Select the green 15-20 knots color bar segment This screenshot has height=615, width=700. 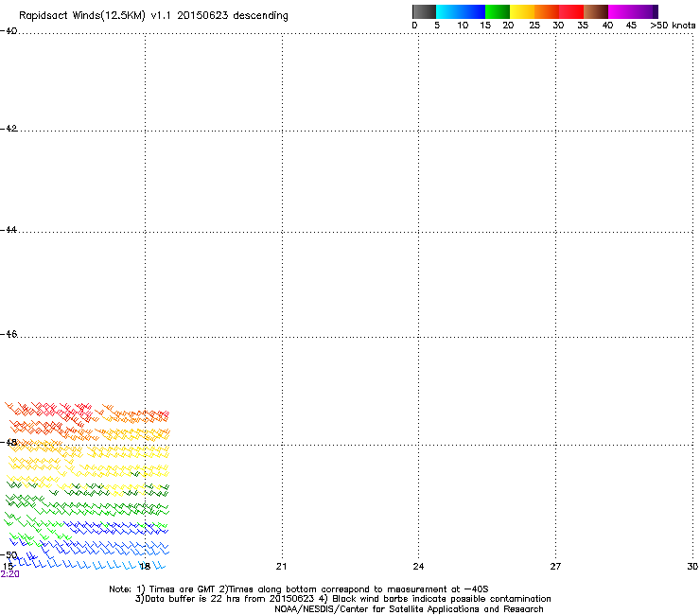click(498, 11)
